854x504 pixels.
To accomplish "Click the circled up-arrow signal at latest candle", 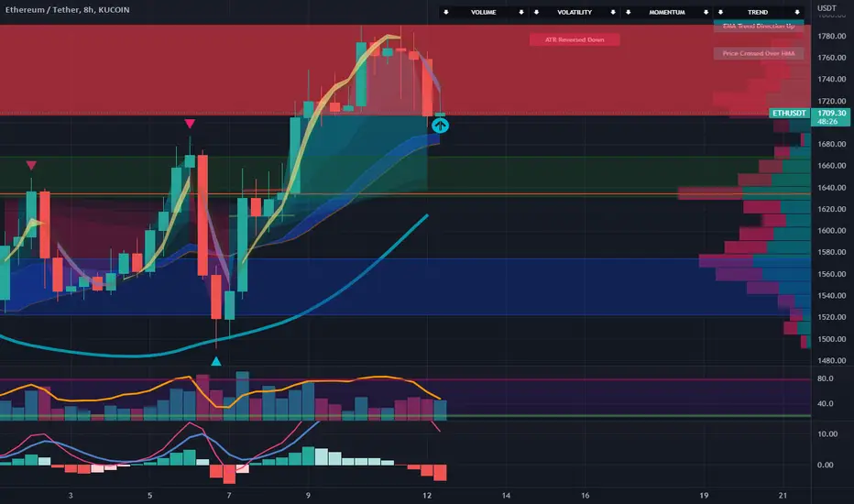I will click(440, 126).
